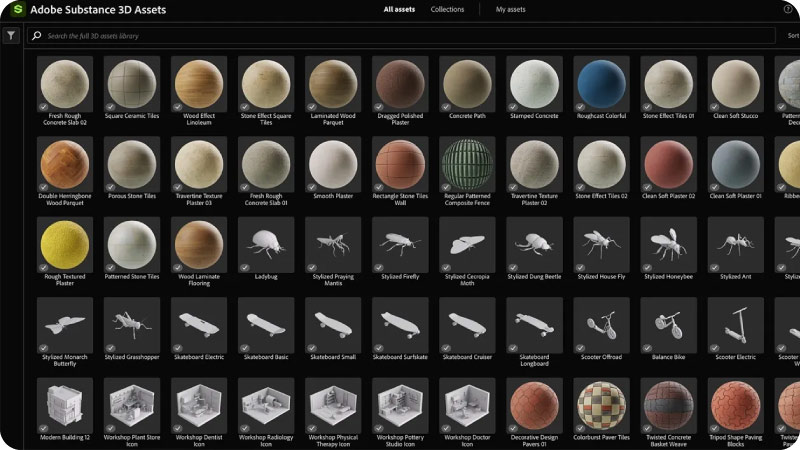Viewport: 800px width, 450px height.
Task: Open Decorative Design Pavers 01 material
Action: tap(534, 406)
